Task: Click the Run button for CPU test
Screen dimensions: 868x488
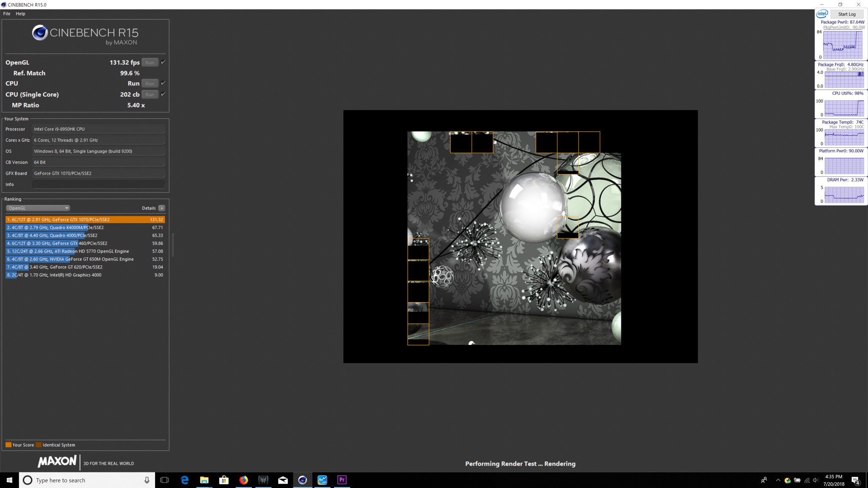Action: pos(150,83)
